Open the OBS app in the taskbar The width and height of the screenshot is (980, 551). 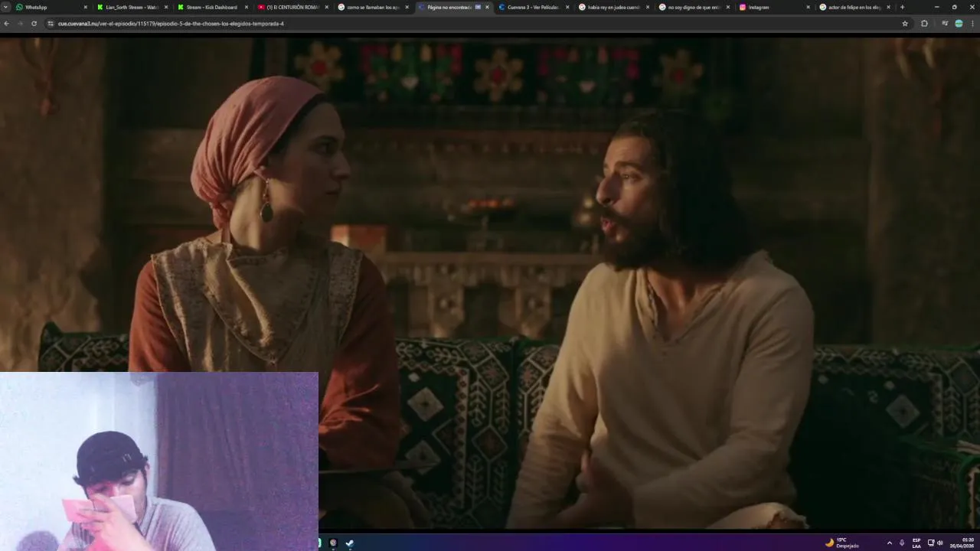(333, 543)
